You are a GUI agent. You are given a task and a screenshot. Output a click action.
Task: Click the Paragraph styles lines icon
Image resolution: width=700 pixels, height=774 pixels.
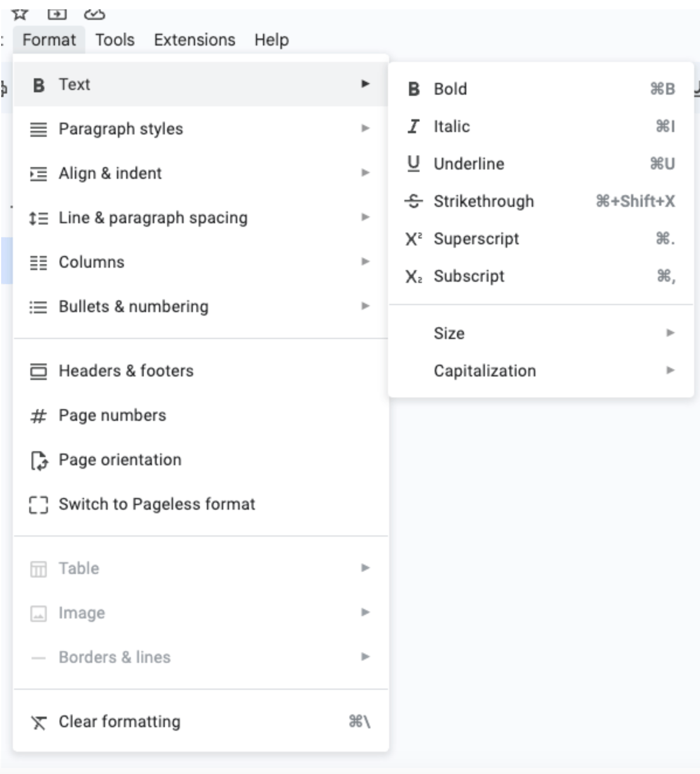[x=39, y=129]
